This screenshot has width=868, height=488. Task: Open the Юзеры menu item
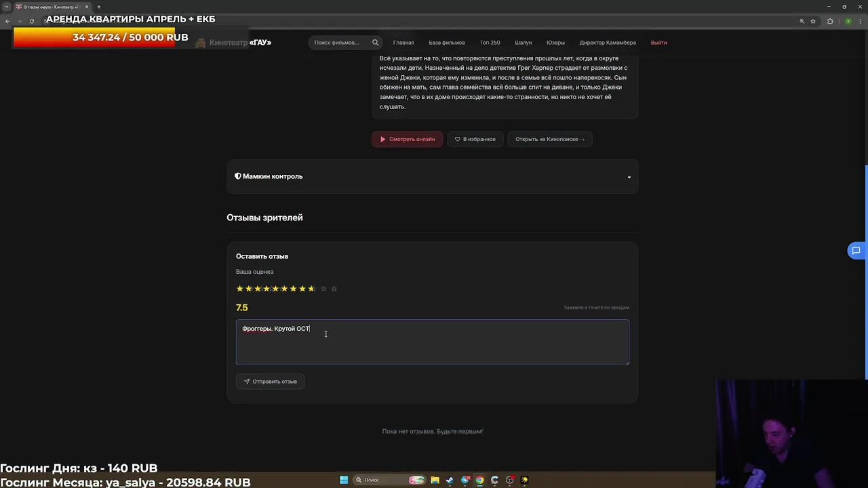click(x=555, y=43)
